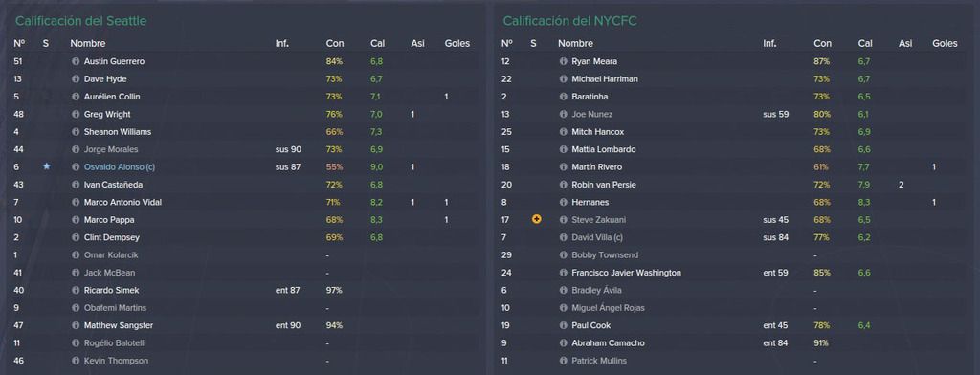Viewport: 980px width, 375px height.
Task: Open Marco Antonio Vidal's player profile
Action: (123, 203)
